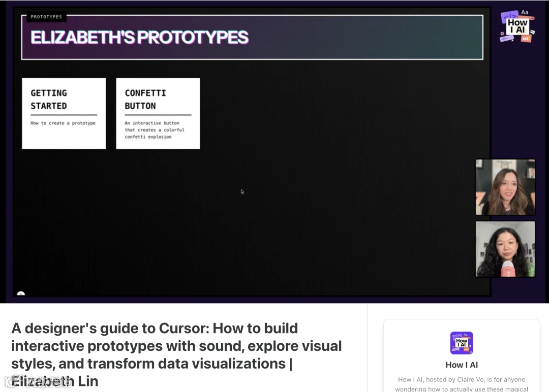Open the How I AI podcast icon in sidebar

[x=462, y=343]
